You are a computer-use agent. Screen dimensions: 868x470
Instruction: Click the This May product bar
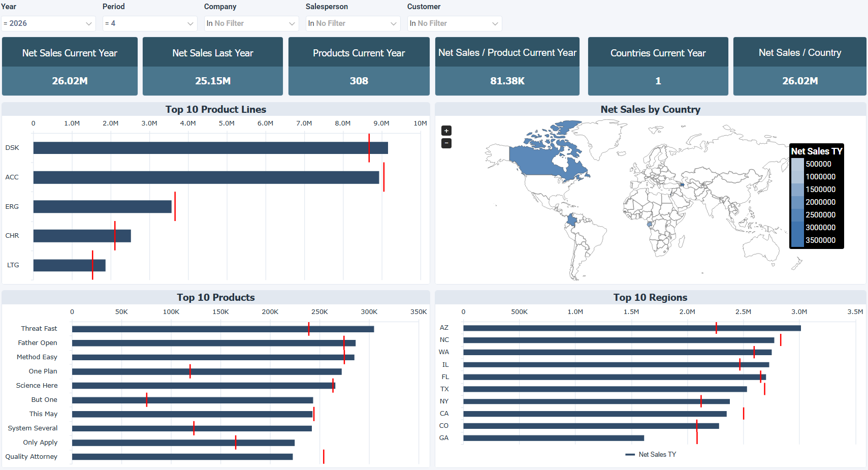(192, 415)
